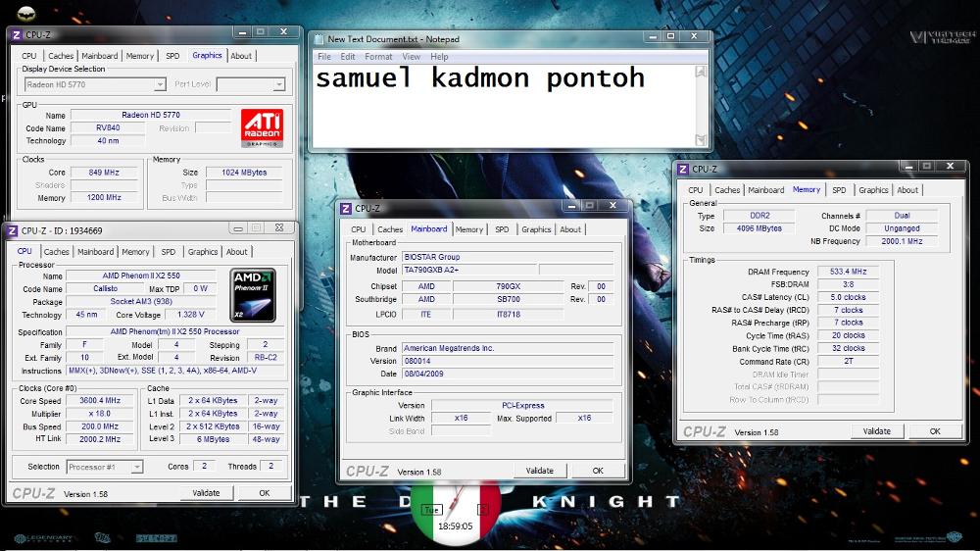Click the processor name AMD Phenom II X2 550
This screenshot has height=551, width=980.
[x=141, y=275]
